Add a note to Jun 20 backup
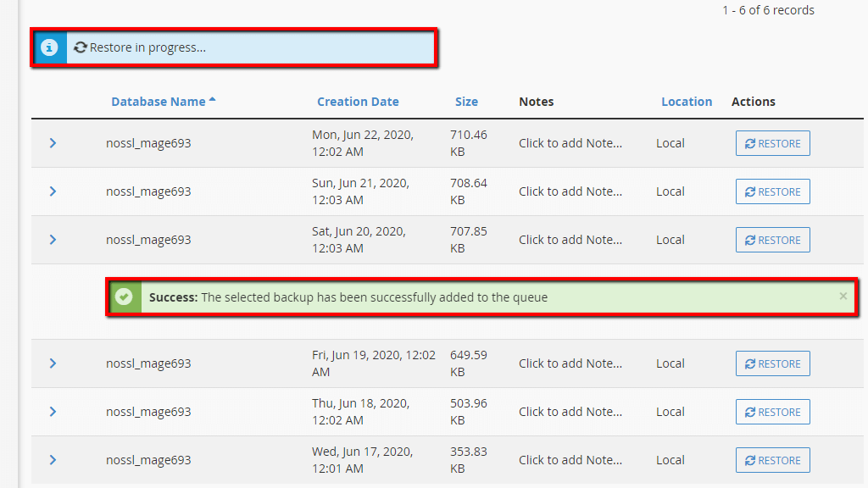 570,240
